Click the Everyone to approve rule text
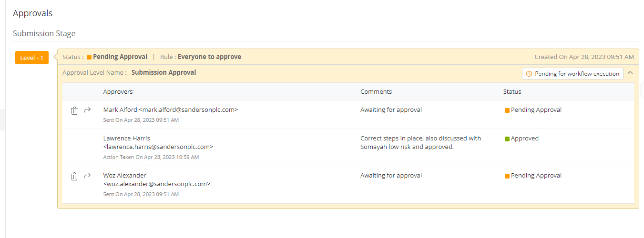Viewport: 644px width, 238px height. pyautogui.click(x=209, y=57)
